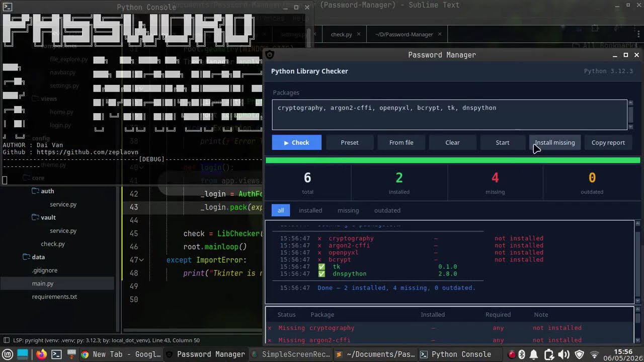Click the show desktop icon in taskbar
644x362 pixels.
[23, 354]
